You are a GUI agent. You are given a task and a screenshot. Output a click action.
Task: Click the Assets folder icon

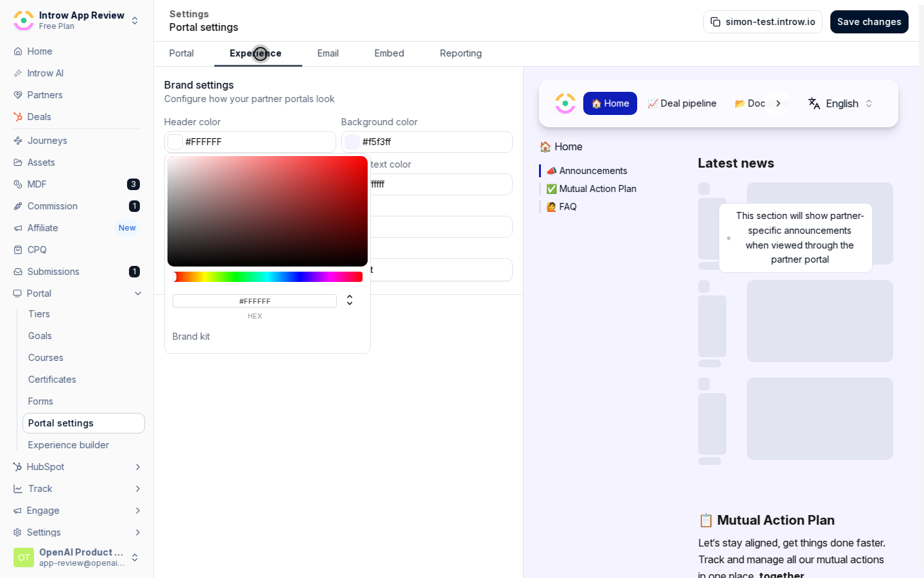[x=18, y=162]
